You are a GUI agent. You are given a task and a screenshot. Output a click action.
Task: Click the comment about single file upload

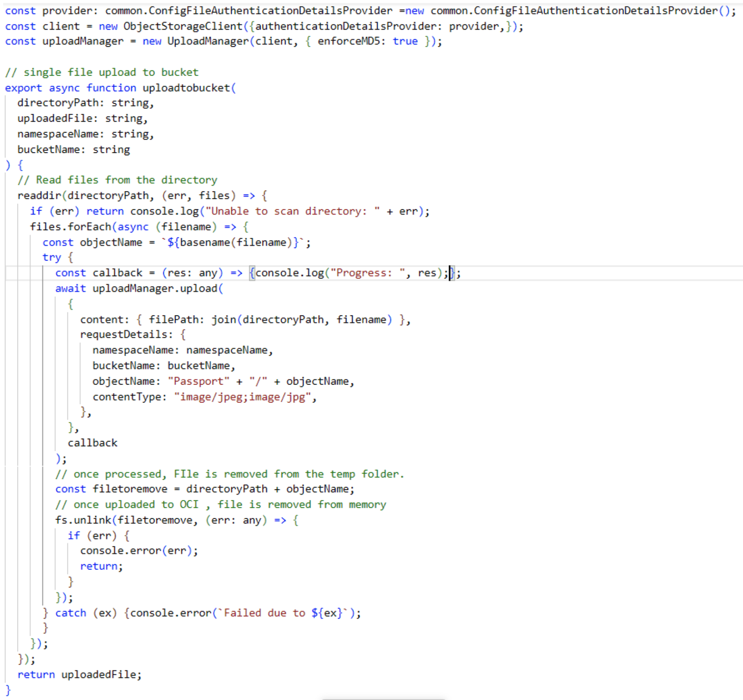101,72
